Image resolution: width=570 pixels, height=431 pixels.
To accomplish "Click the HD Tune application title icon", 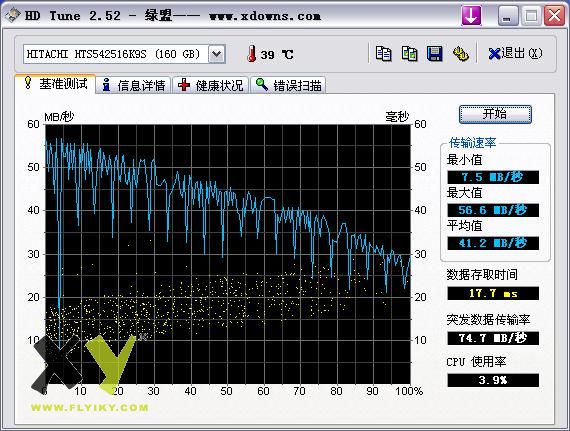I will (12, 15).
